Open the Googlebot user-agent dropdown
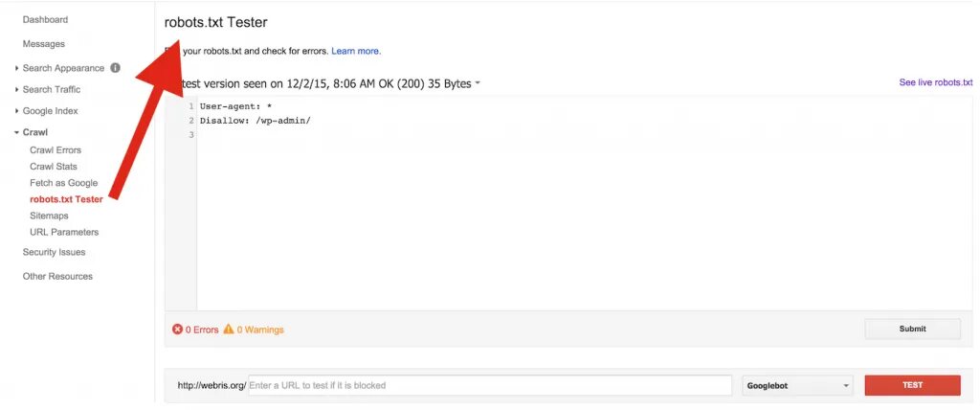Viewport: 980px width, 410px height. click(x=797, y=385)
